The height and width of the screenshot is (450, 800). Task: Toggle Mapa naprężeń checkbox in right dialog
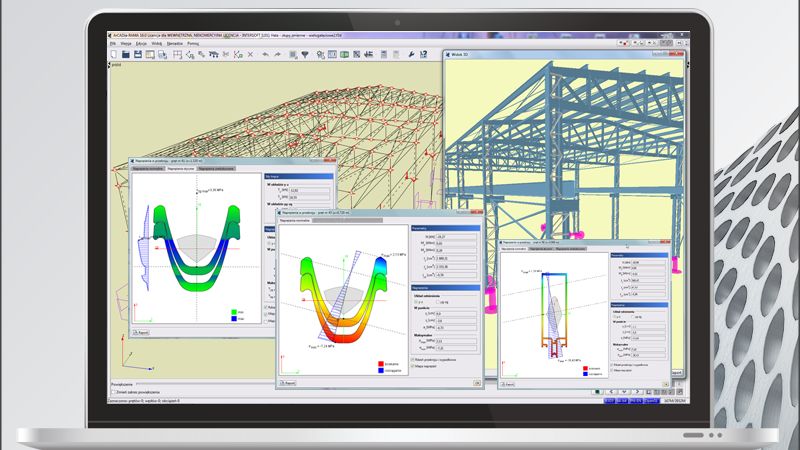(612, 370)
